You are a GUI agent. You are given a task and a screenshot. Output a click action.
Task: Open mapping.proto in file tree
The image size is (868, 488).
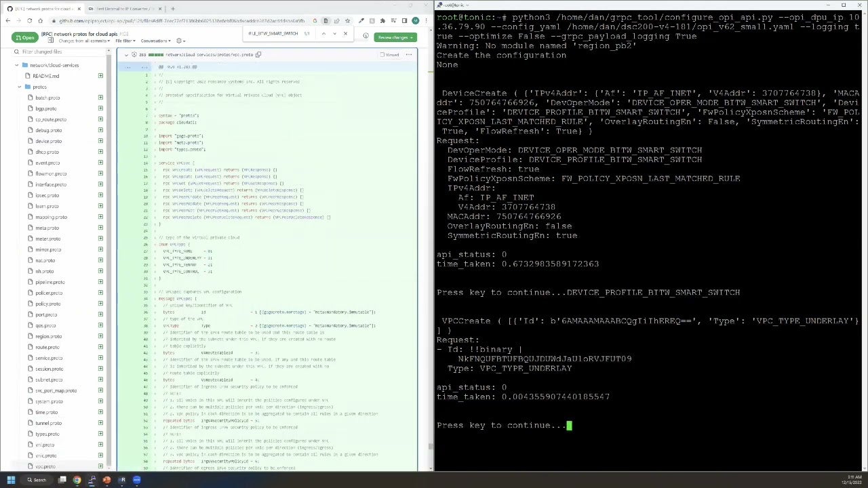point(51,217)
